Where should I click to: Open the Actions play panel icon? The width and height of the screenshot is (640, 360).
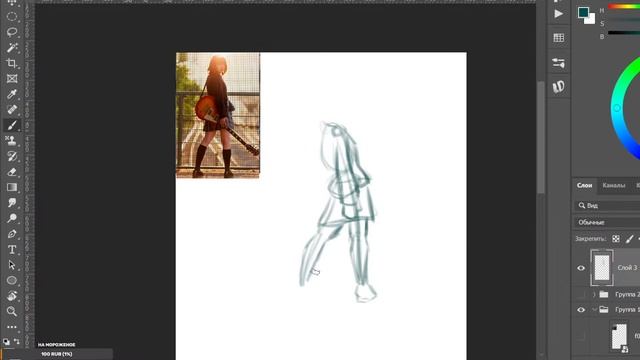(x=558, y=14)
